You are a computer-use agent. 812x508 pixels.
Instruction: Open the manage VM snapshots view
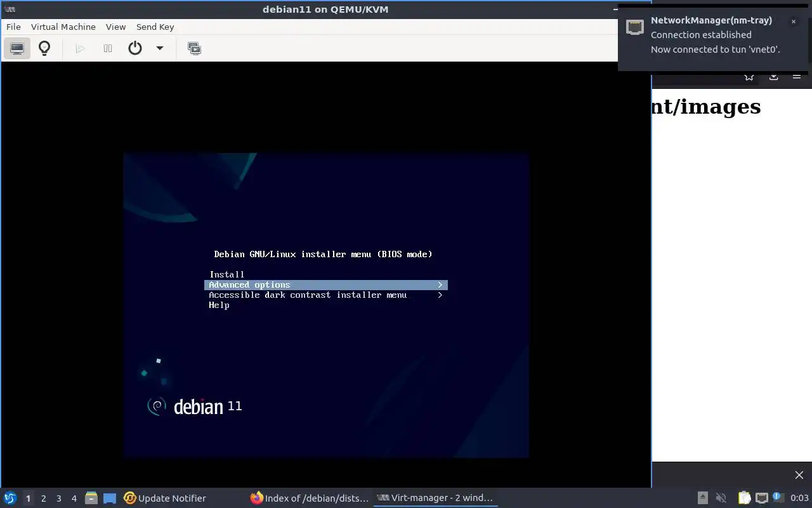[195, 48]
